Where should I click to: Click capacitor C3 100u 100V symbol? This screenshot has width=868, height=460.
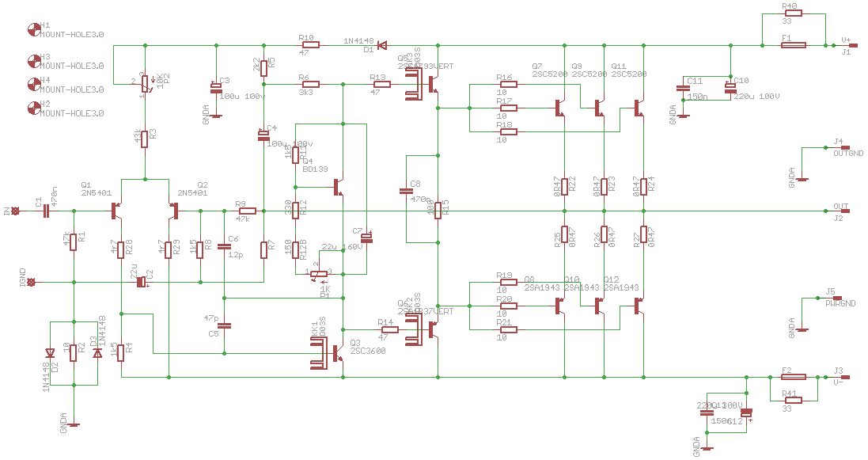216,88
